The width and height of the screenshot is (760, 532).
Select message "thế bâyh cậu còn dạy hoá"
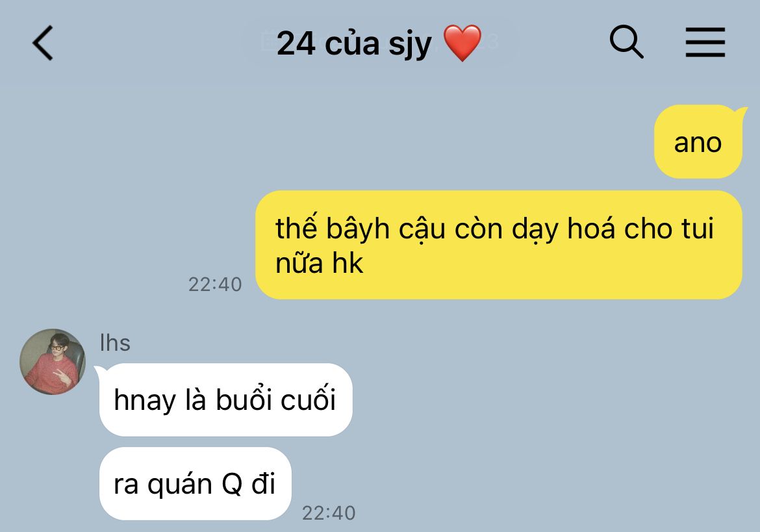click(499, 245)
